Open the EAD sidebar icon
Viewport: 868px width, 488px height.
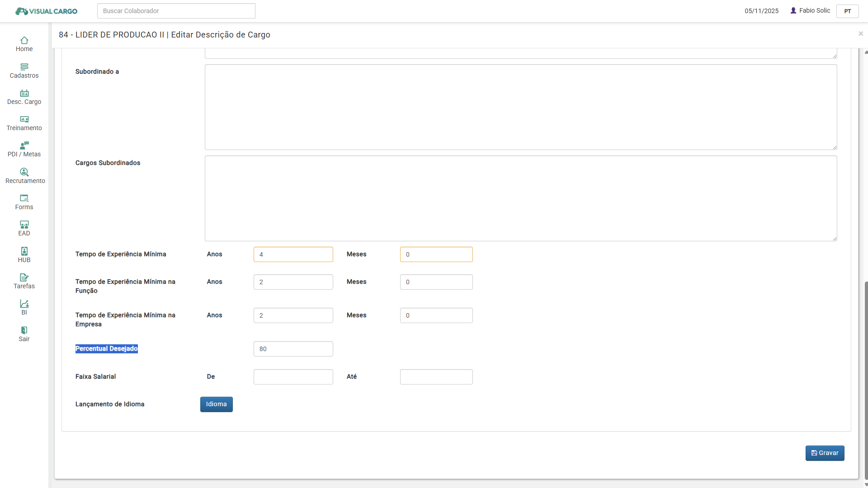pyautogui.click(x=24, y=225)
